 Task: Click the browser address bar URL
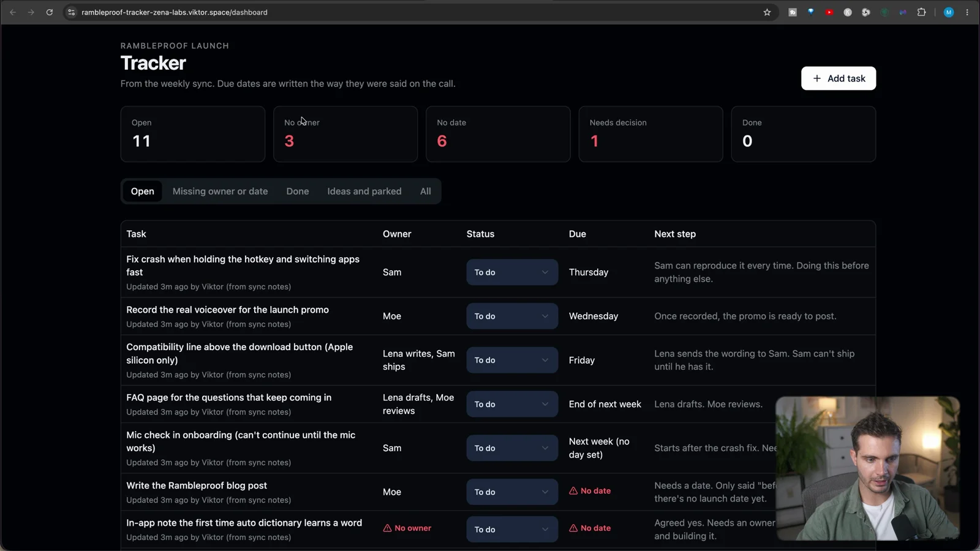[x=175, y=12]
